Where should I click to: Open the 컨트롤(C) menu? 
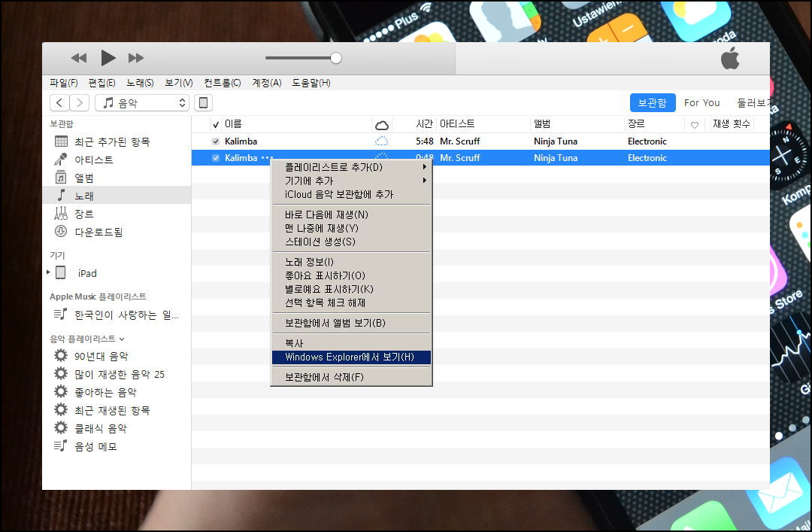(x=222, y=83)
